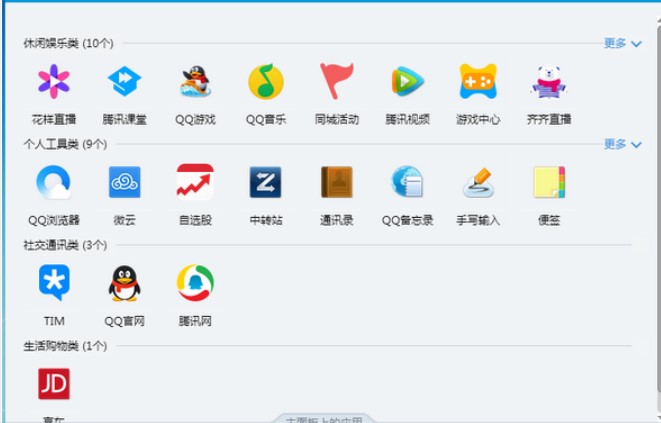Viewport: 661px width, 423px height.
Task: Click the 通讯录 label text
Action: pyautogui.click(x=336, y=220)
